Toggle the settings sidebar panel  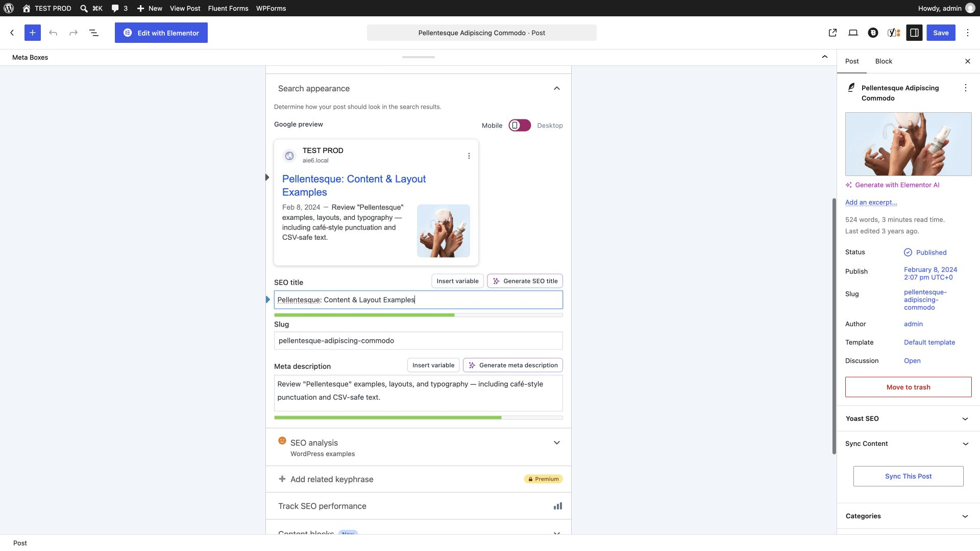tap(914, 33)
